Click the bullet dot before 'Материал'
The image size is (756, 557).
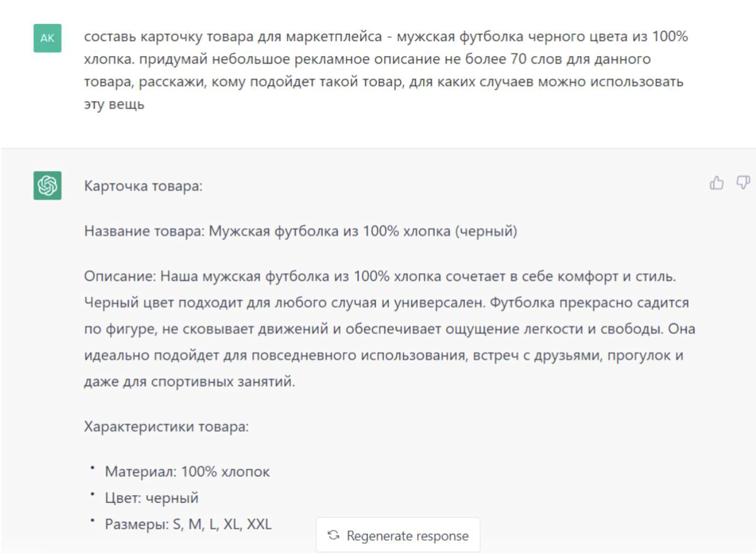(92, 468)
